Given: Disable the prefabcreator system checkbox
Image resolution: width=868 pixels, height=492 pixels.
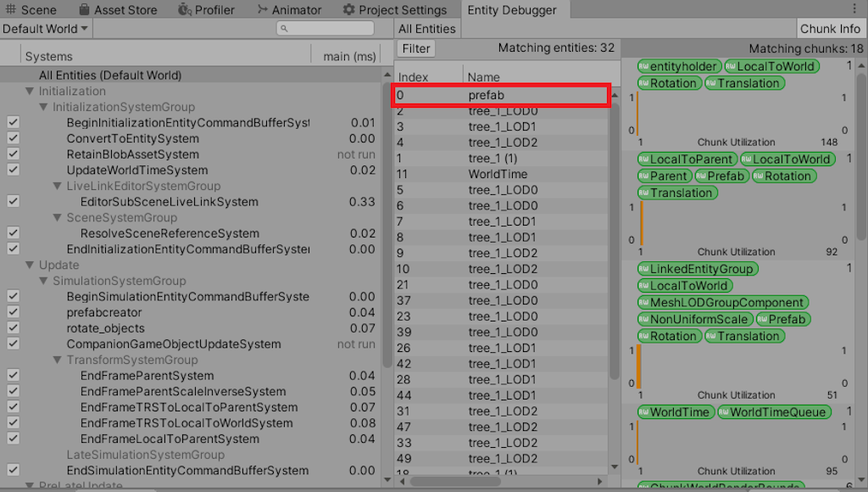Looking at the screenshot, I should coord(13,312).
